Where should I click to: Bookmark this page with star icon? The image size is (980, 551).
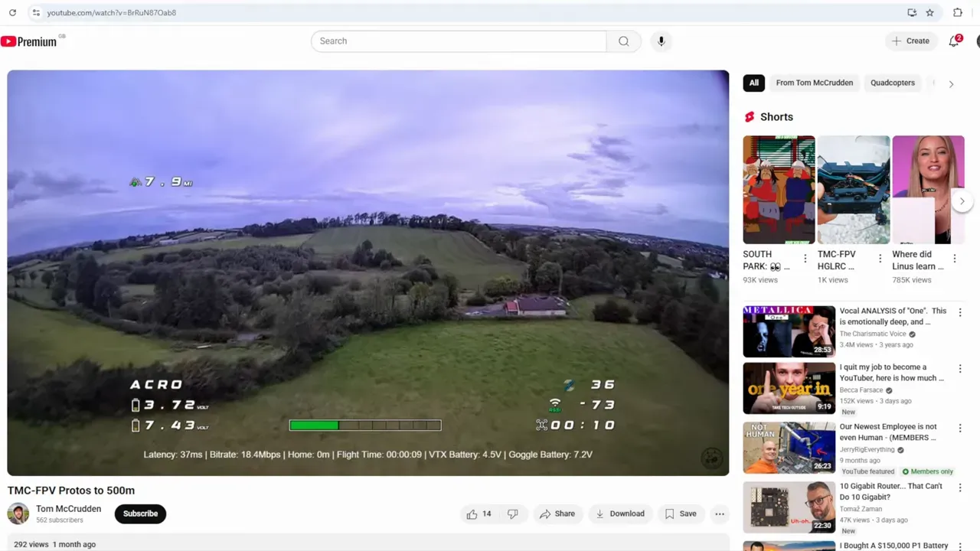pos(929,13)
